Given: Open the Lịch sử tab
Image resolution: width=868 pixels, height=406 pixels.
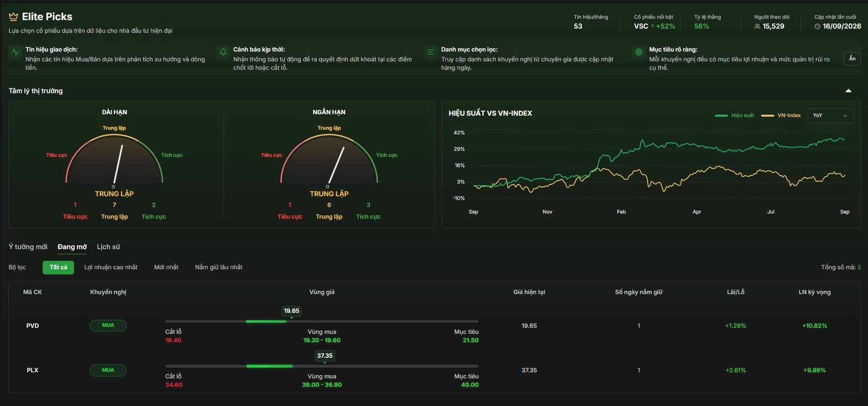Looking at the screenshot, I should 108,247.
